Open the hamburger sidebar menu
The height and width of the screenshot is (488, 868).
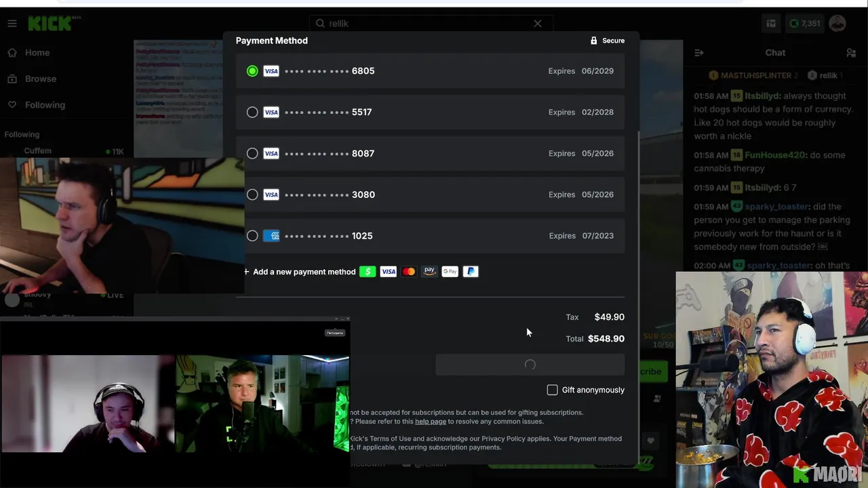[12, 24]
